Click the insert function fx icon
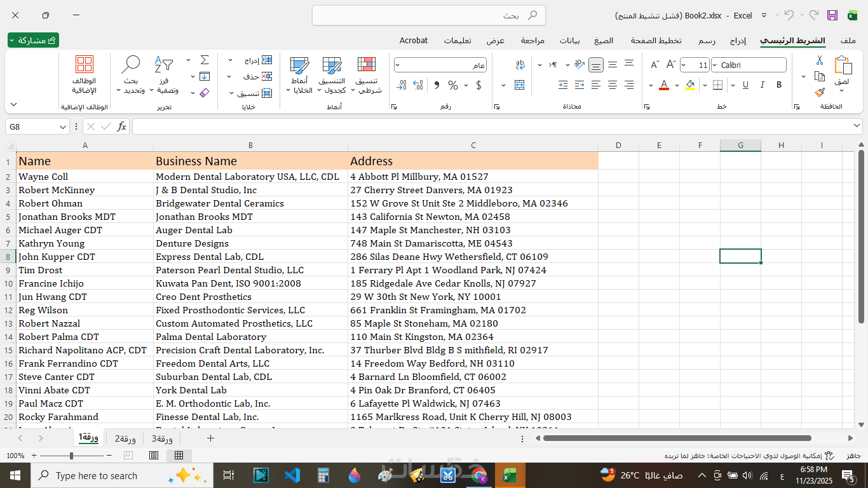868x488 pixels. [121, 126]
